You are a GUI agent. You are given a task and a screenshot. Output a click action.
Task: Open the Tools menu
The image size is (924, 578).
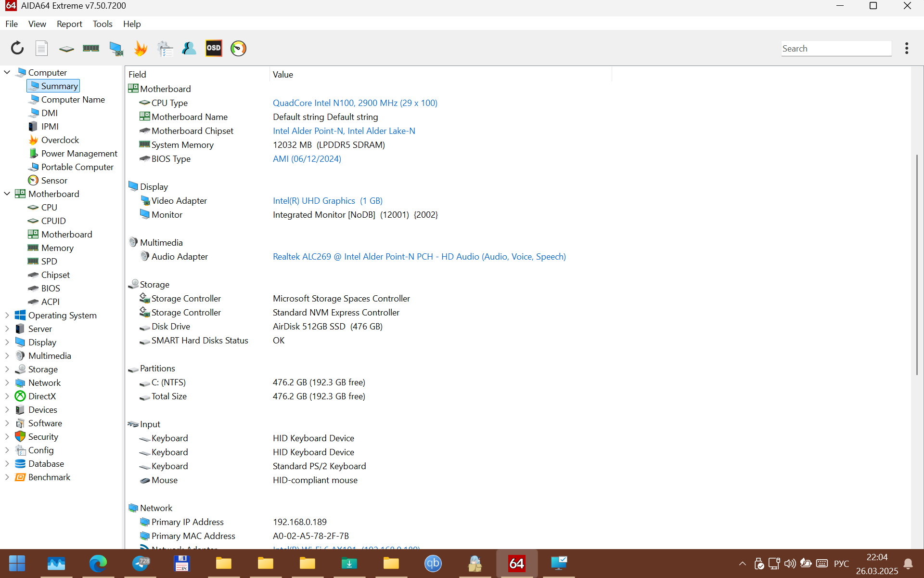click(x=103, y=24)
